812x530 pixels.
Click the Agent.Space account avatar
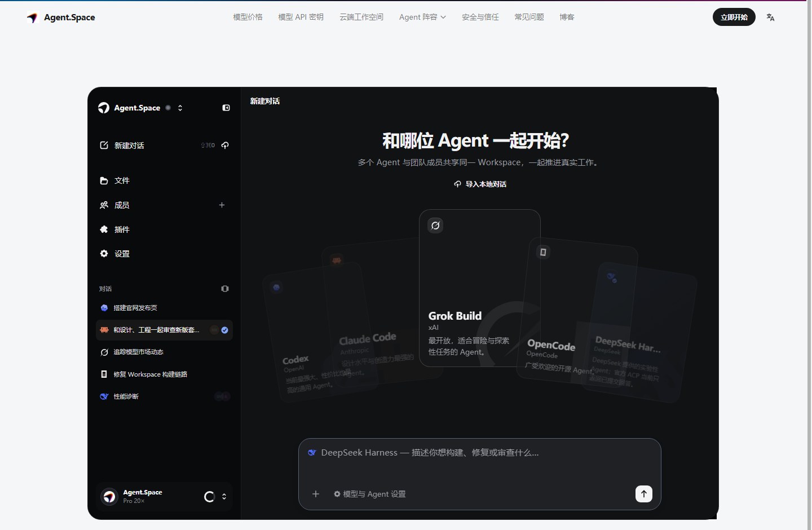coord(109,497)
